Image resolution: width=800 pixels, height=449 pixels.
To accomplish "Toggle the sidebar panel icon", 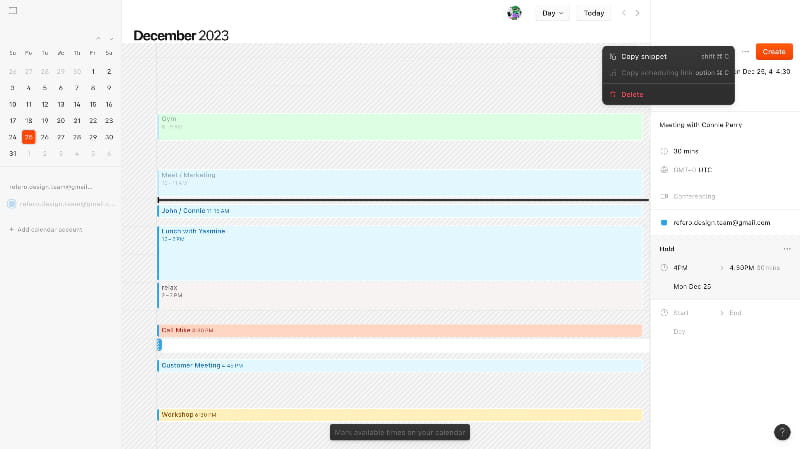I will 13,10.
